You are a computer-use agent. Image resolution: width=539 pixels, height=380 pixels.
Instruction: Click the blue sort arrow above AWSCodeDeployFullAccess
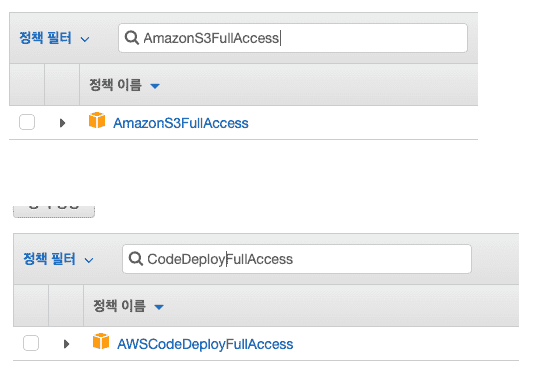(159, 307)
